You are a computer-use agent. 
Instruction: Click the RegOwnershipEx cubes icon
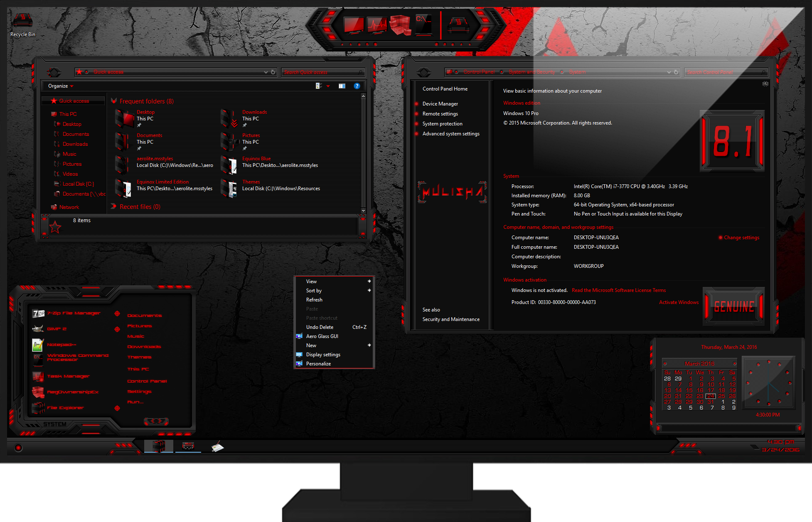(x=38, y=392)
